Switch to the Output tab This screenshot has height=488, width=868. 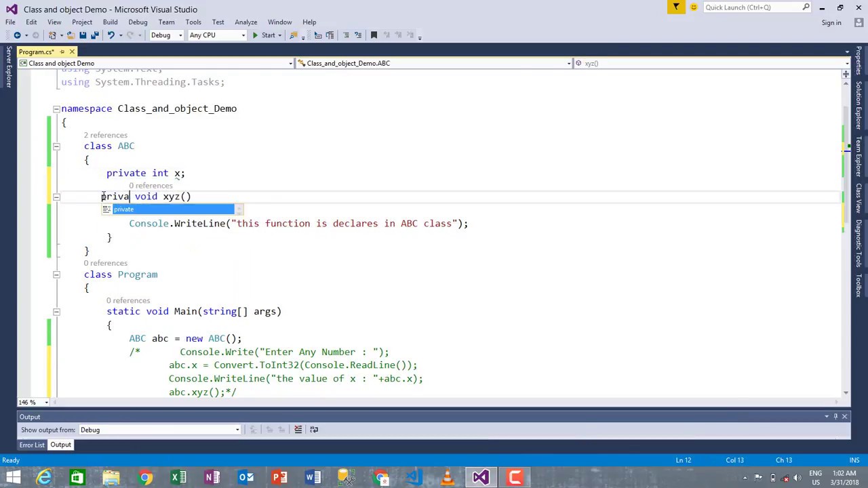pos(60,445)
